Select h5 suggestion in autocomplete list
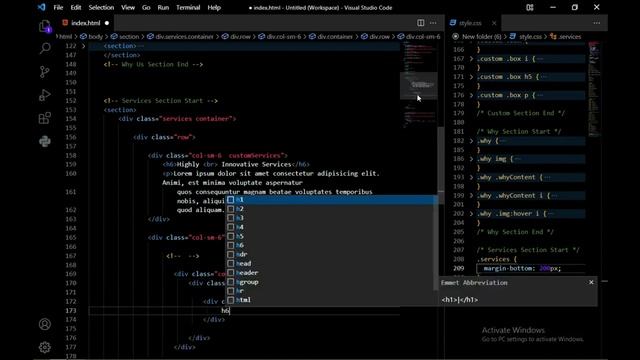 point(331,236)
